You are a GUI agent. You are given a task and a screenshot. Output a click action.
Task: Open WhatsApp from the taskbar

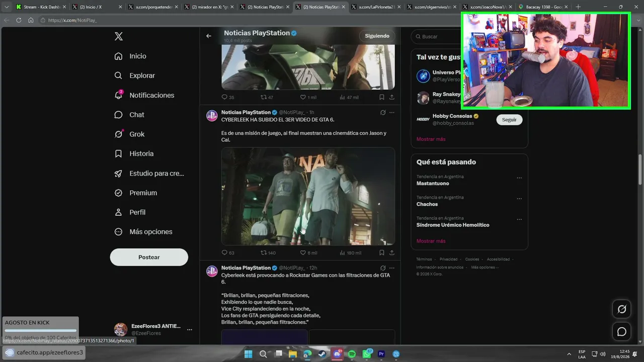367,354
